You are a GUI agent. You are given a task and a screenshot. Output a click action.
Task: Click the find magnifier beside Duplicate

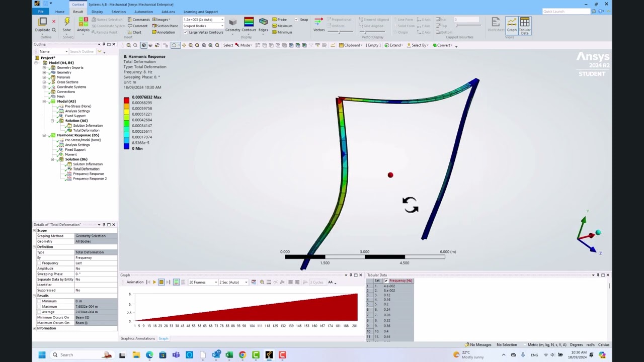(54, 30)
